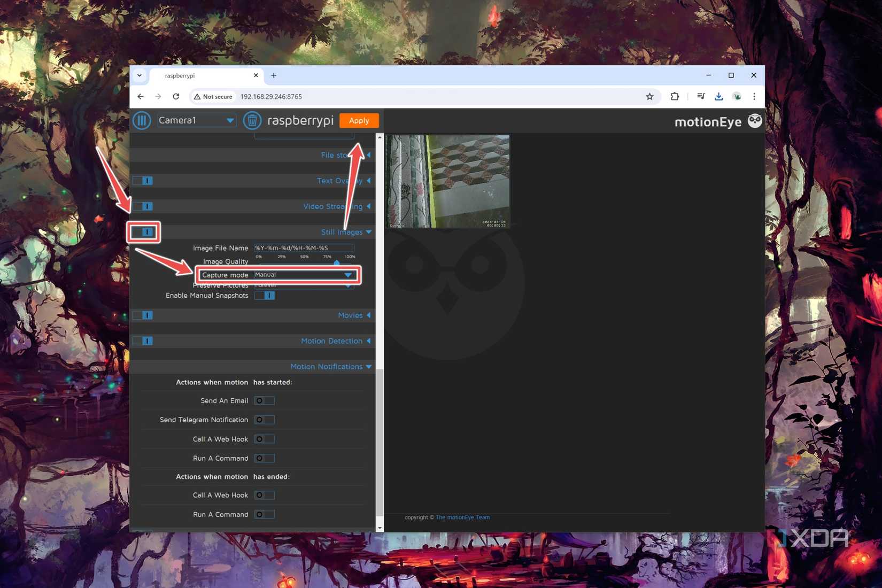Viewport: 882px width, 588px height.
Task: Enable Manual Snapshots toggle
Action: [x=266, y=295]
